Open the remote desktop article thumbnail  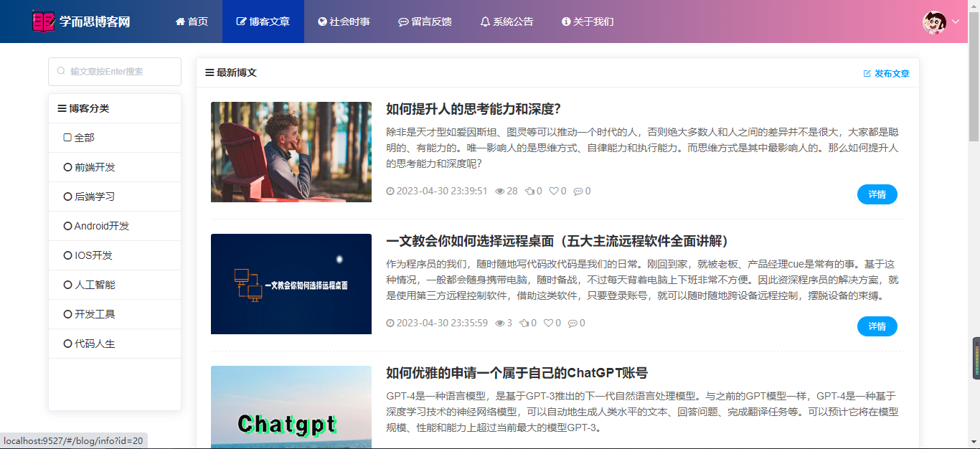(x=291, y=284)
